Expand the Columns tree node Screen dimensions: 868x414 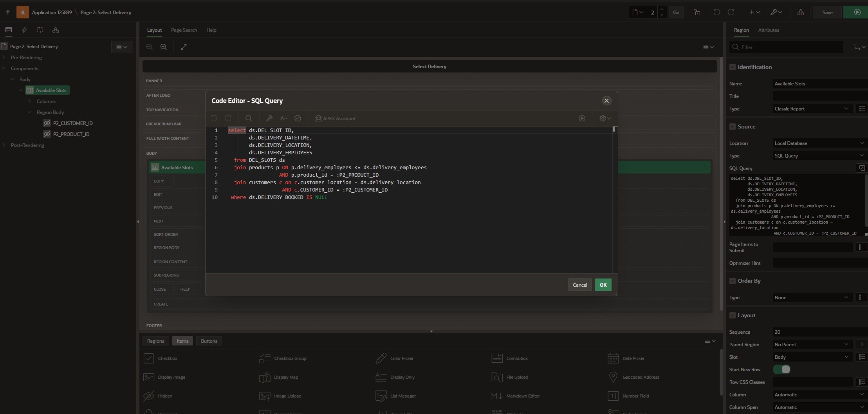point(30,101)
